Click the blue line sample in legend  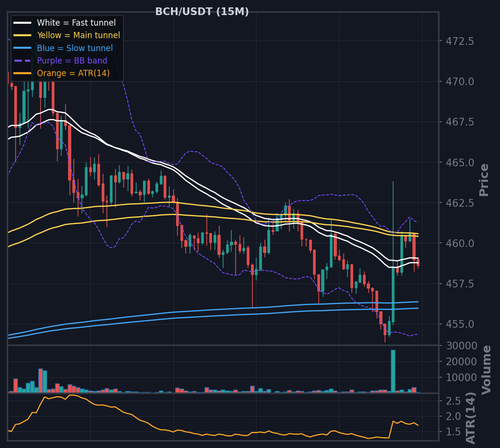tap(22, 48)
